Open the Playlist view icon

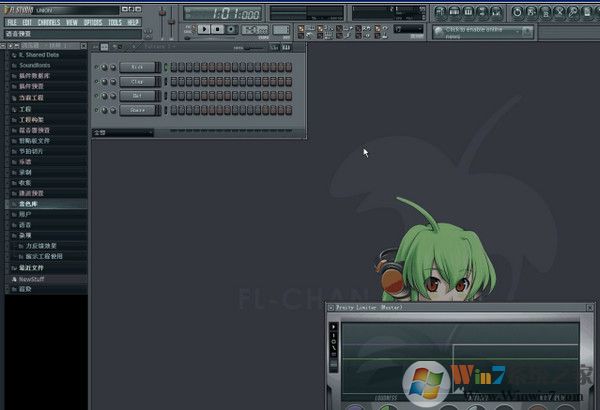click(x=440, y=12)
